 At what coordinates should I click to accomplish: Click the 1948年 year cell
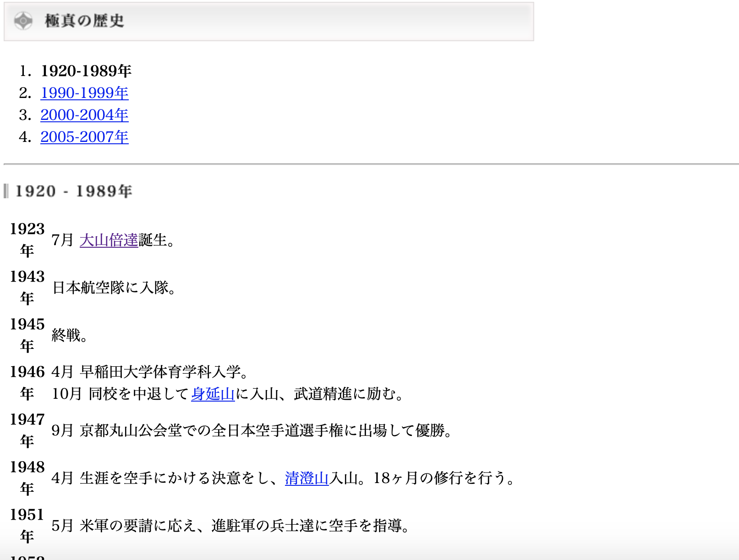tap(27, 478)
